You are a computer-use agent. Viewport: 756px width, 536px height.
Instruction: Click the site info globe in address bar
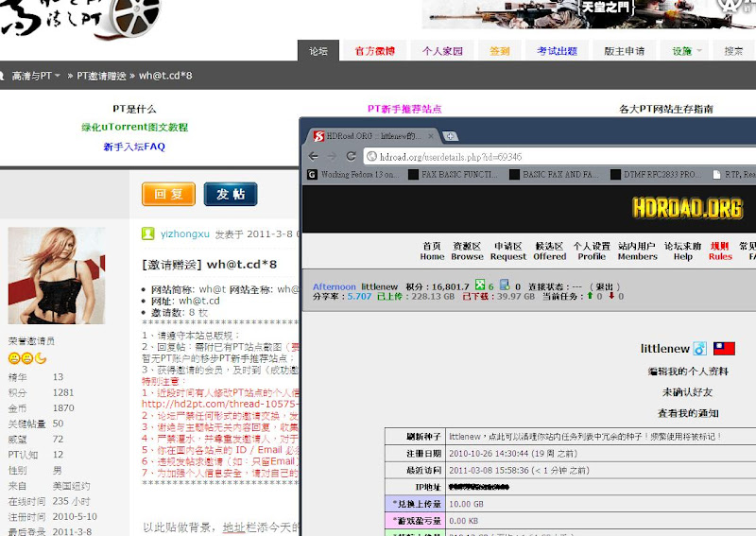371,156
